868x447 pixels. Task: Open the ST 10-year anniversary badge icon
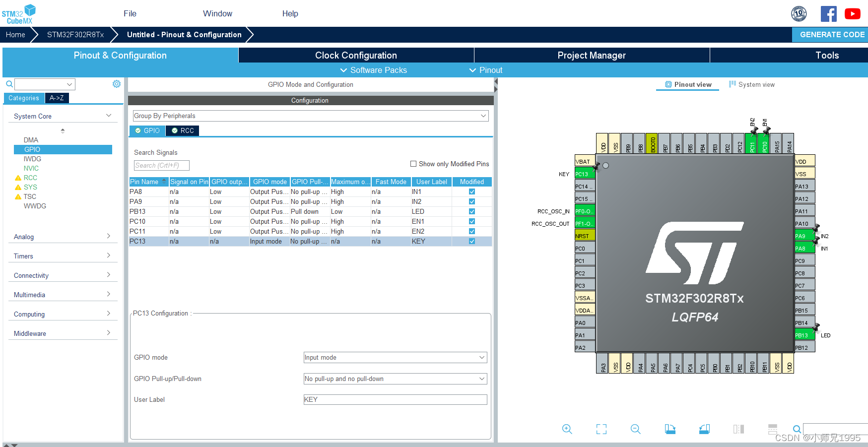pos(799,14)
